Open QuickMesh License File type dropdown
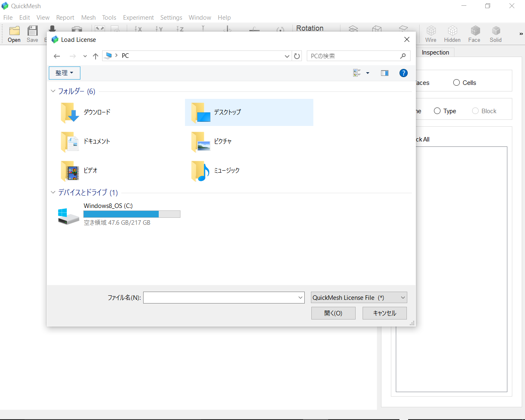Screen dimensions: 525x420 click(x=359, y=298)
